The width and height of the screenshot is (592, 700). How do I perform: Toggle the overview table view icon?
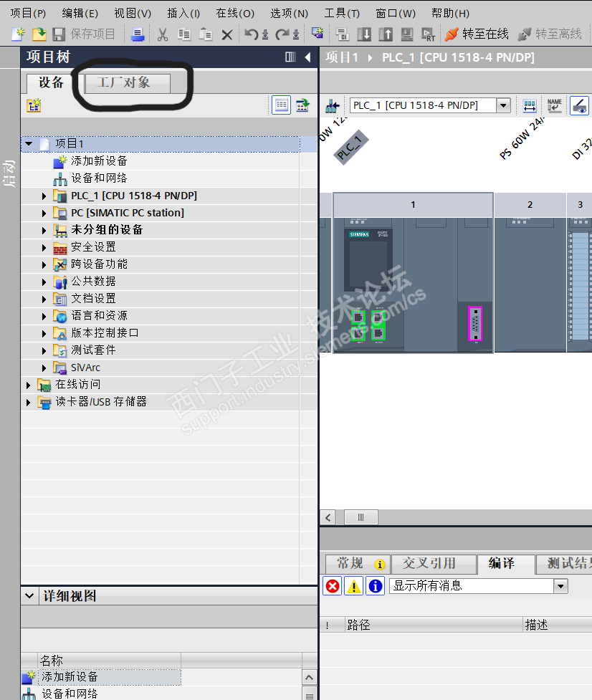coord(281,105)
